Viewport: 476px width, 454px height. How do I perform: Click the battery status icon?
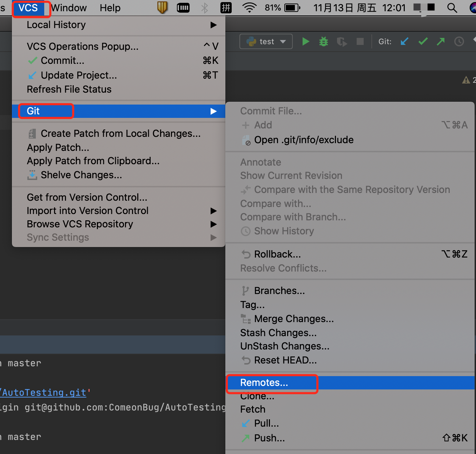click(292, 8)
